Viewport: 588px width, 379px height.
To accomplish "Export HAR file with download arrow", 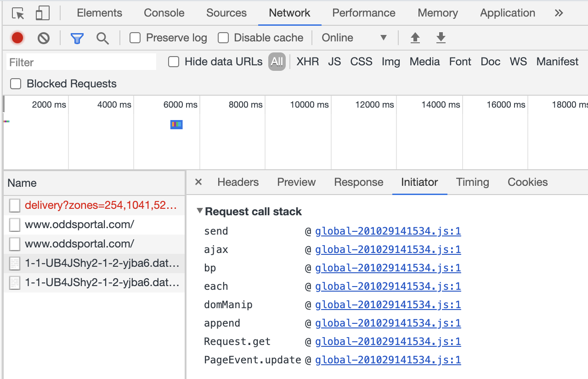I will 441,38.
